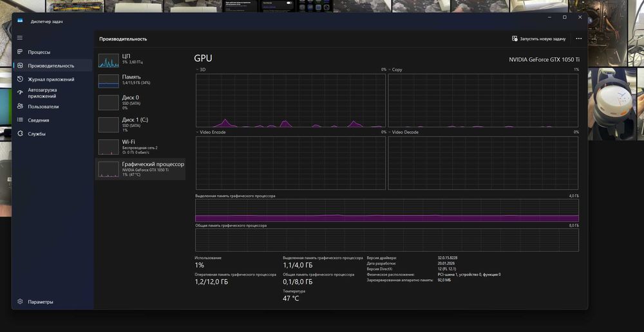Click the DirectX value 12 (FL 12.1)

(x=447, y=269)
